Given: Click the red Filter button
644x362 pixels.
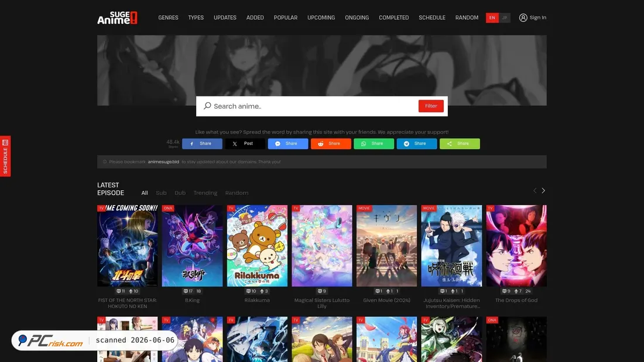Looking at the screenshot, I should coord(431,106).
